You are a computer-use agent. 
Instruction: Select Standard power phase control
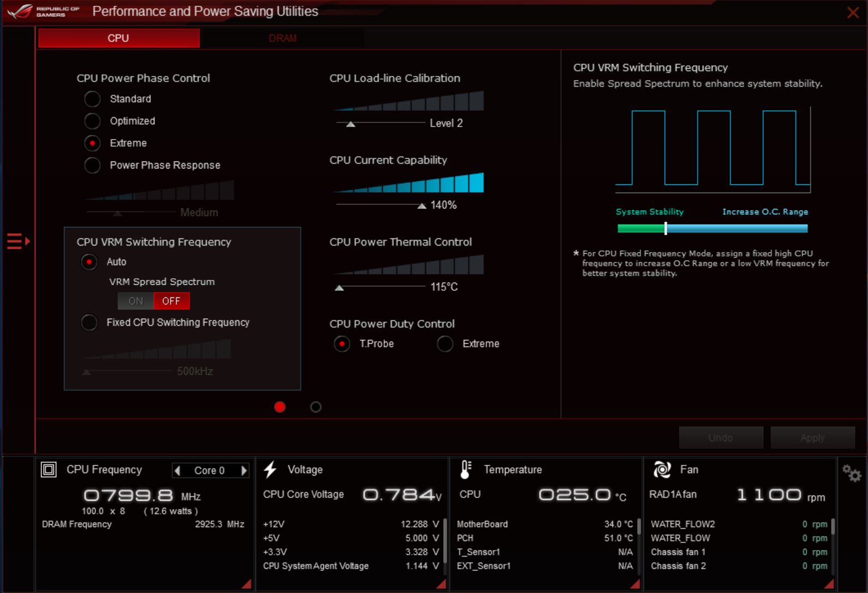point(92,99)
